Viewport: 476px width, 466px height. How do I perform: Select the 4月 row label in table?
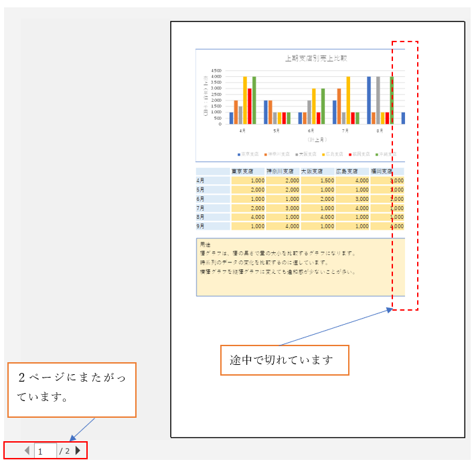click(212, 180)
